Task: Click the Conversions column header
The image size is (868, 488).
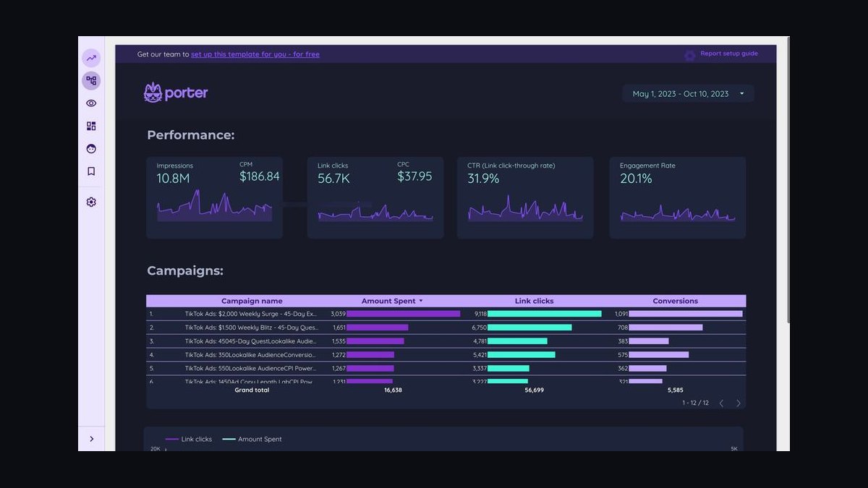Action: pyautogui.click(x=676, y=301)
